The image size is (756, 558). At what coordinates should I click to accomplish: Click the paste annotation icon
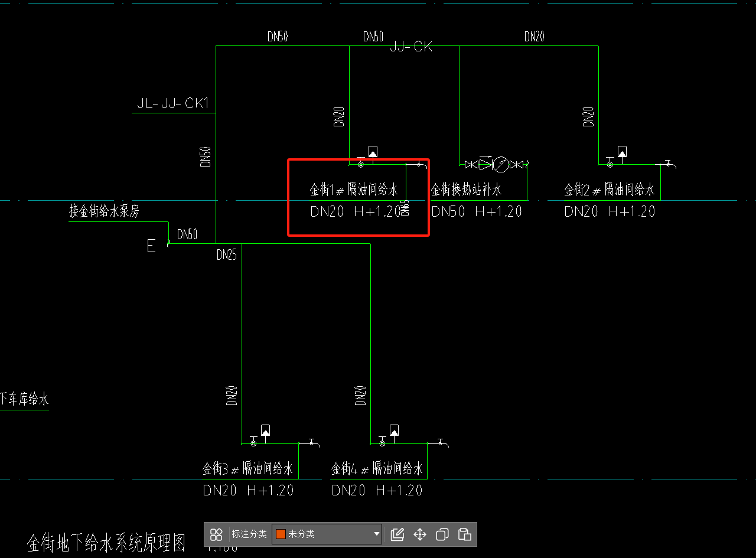click(465, 534)
